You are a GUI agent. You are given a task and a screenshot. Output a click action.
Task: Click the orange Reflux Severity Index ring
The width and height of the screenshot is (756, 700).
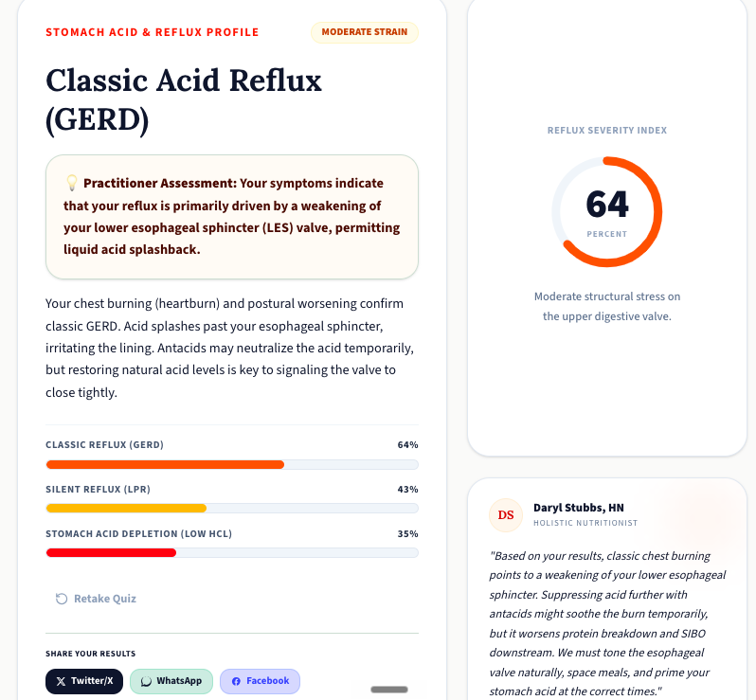tap(606, 211)
